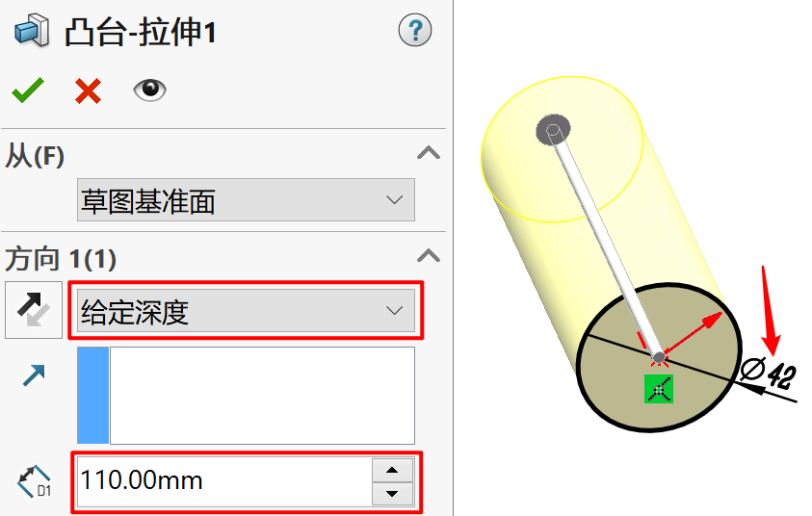Screen dimensions: 812x516
Task: Open the 草图基准面 dropdown
Action: 246,200
